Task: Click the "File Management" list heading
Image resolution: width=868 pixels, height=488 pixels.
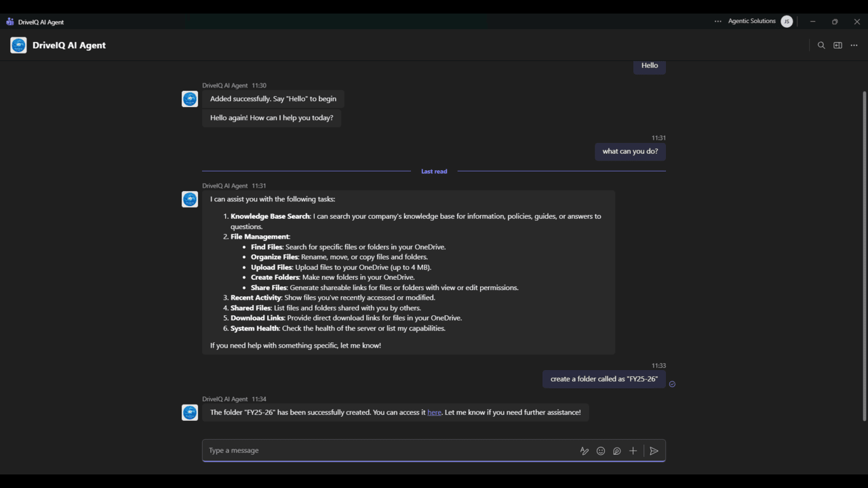Action: 260,237
